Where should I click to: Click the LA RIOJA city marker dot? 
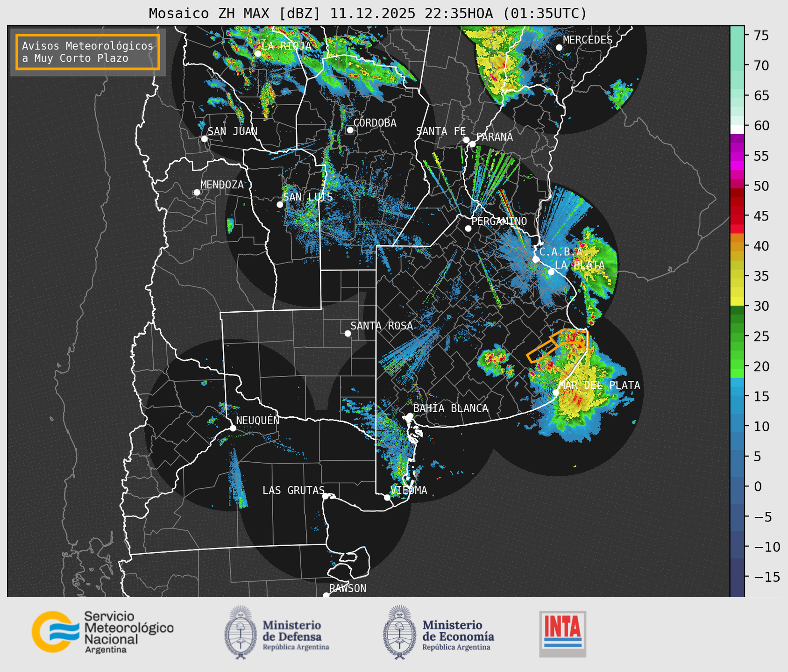click(257, 53)
